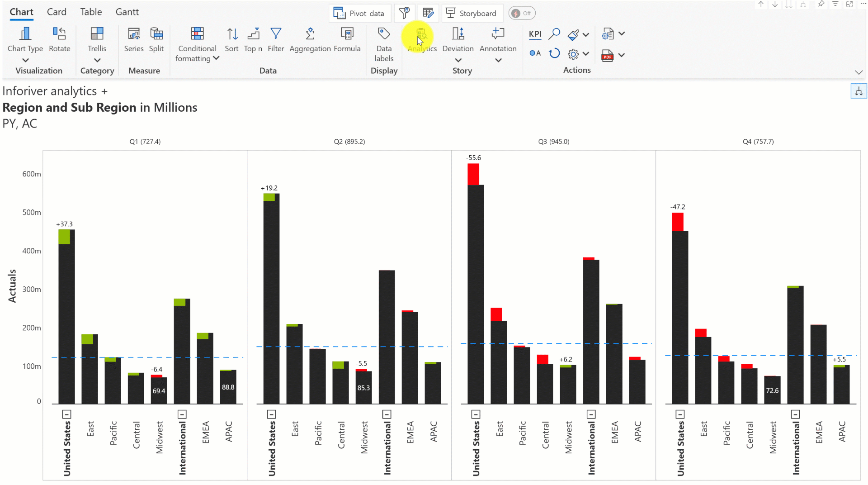
Task: Click the KPI icon
Action: pyautogui.click(x=535, y=34)
